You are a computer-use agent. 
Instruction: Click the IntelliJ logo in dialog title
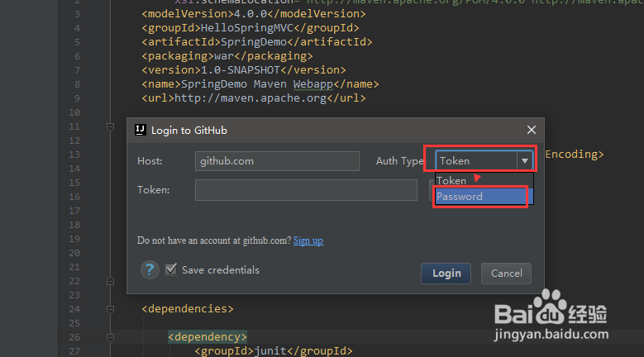click(141, 130)
